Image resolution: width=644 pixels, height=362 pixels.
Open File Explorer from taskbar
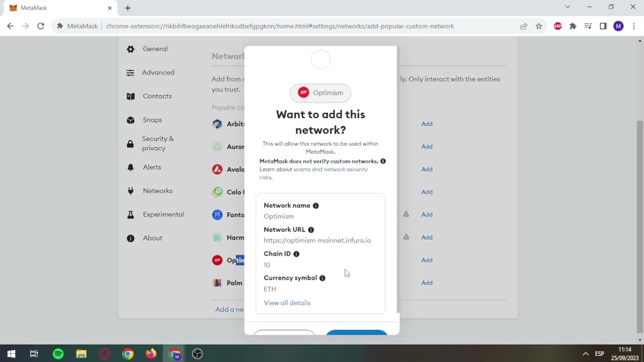tap(81, 354)
